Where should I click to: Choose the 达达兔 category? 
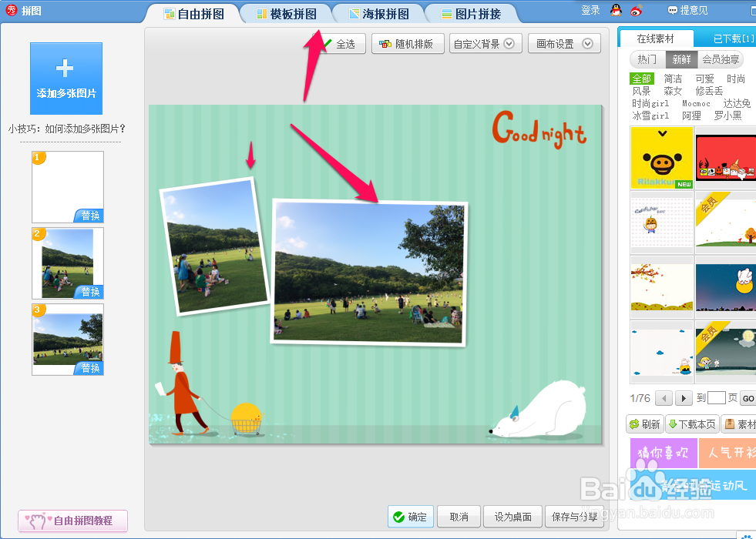point(737,103)
